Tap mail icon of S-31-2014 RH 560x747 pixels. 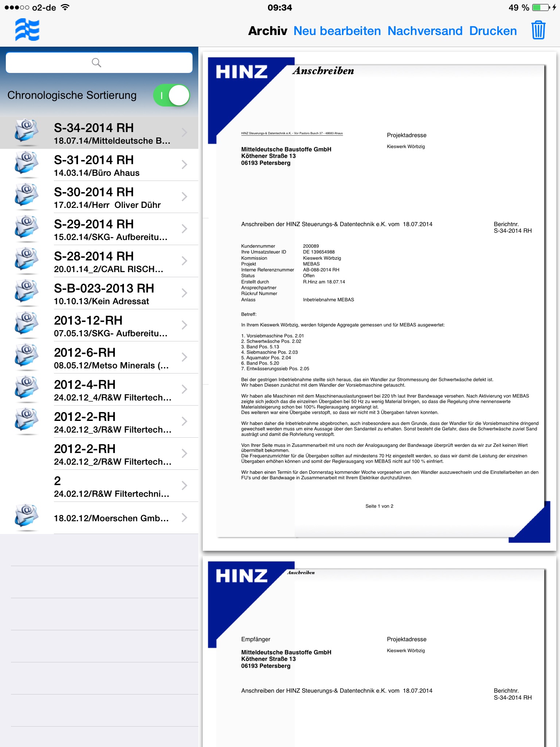pyautogui.click(x=26, y=164)
